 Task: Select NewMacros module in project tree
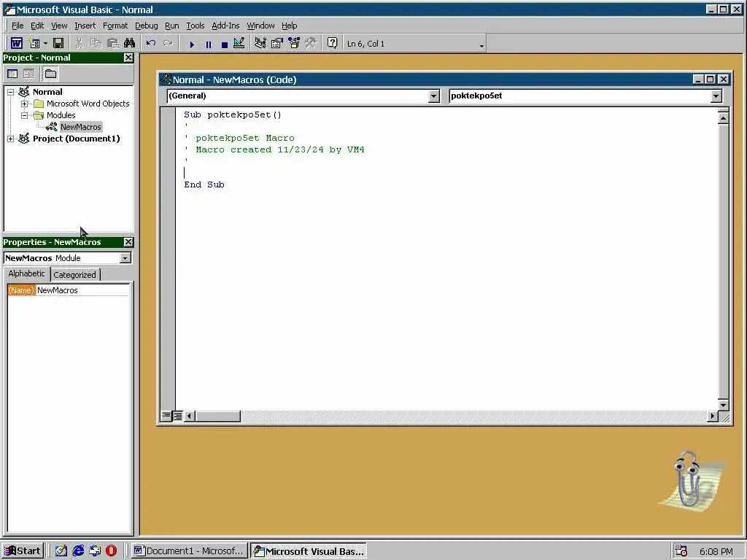coord(80,127)
